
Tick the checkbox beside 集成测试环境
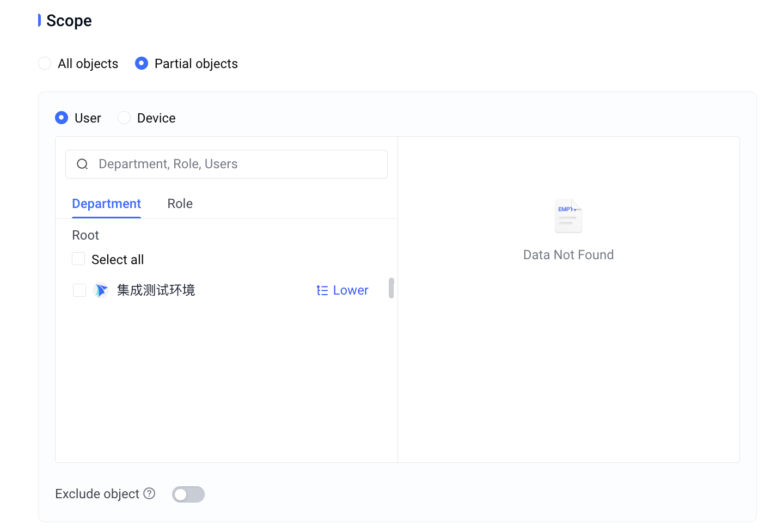pyautogui.click(x=79, y=290)
